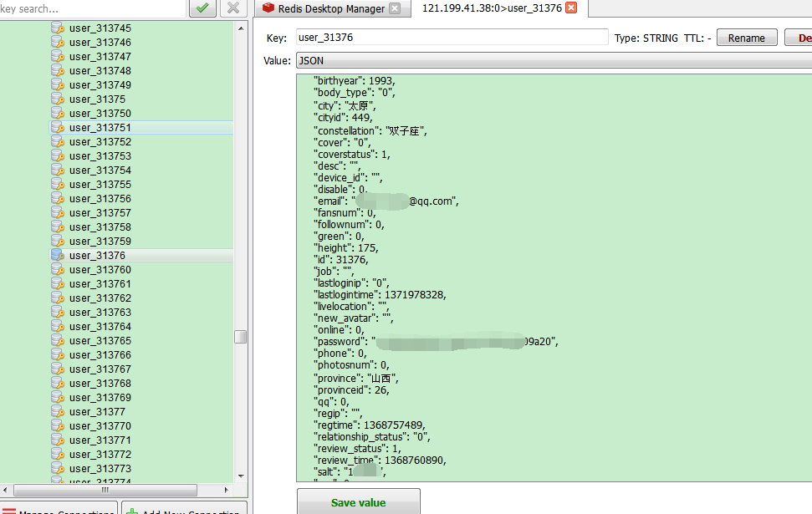Click key icon beside user_313771
Screen dimensions: 812x514
pyautogui.click(x=58, y=440)
